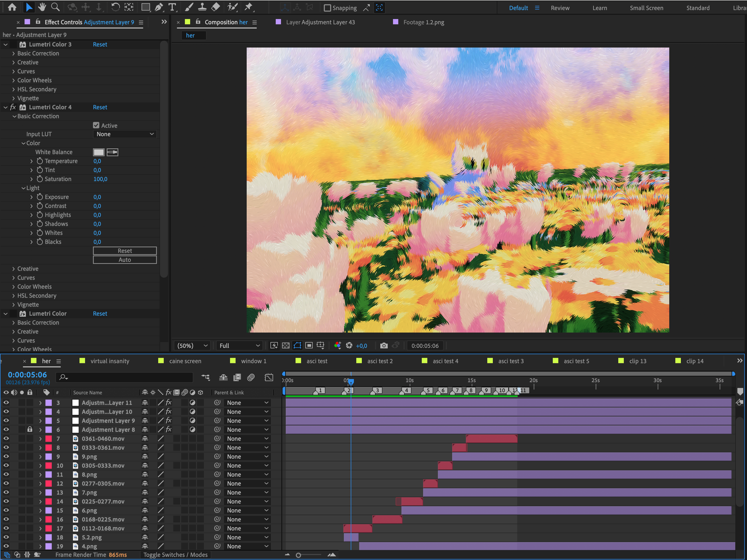Enable the Snapping checkbox
Viewport: 747px width, 560px height.
[327, 8]
